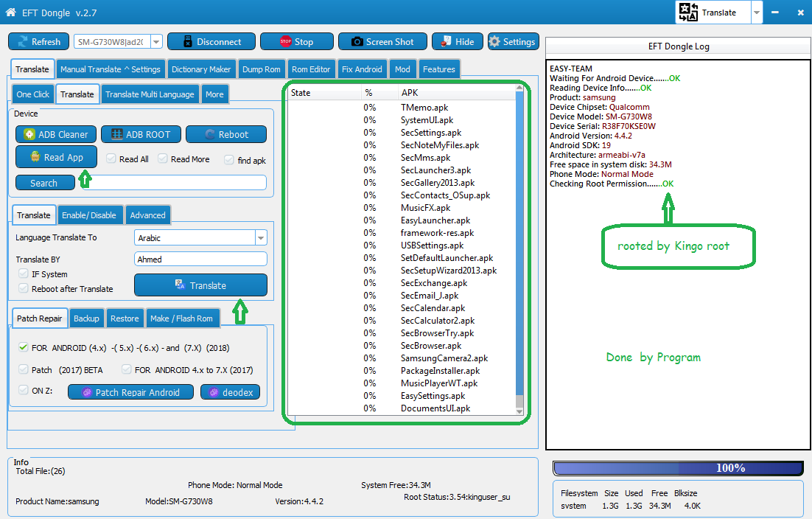
Task: Select MusicFX.apk row
Action: (402, 208)
